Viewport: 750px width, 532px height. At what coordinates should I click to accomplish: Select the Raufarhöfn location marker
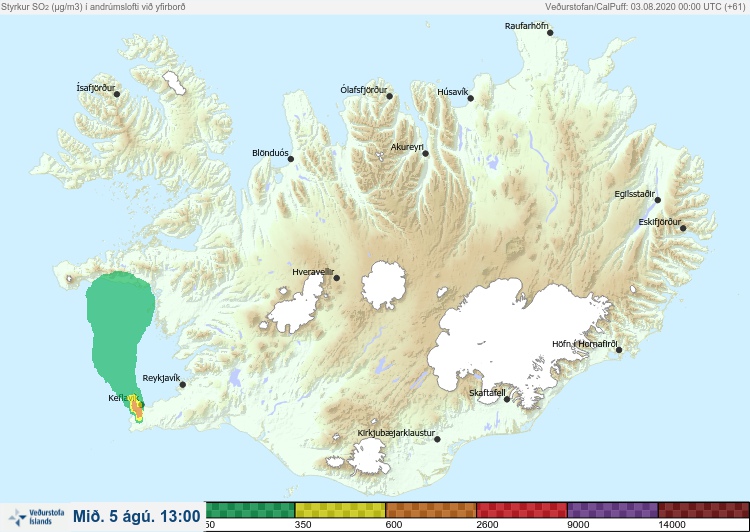coord(550,33)
